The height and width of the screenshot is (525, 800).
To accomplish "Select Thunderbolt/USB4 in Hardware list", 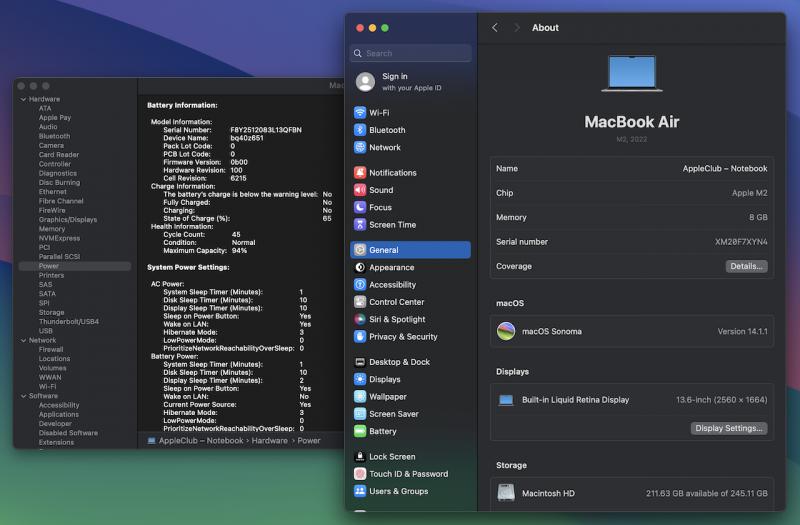I will [69, 321].
